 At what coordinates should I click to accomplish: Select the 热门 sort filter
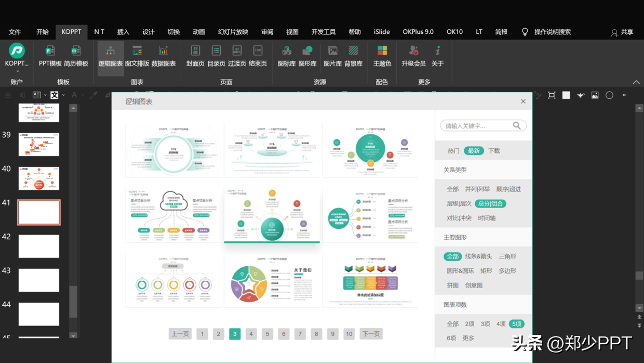[453, 151]
